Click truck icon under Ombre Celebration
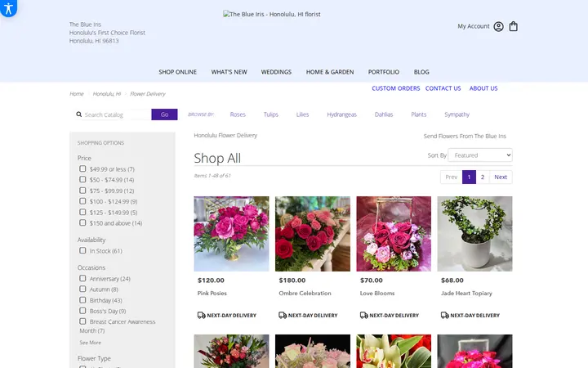 [283, 315]
